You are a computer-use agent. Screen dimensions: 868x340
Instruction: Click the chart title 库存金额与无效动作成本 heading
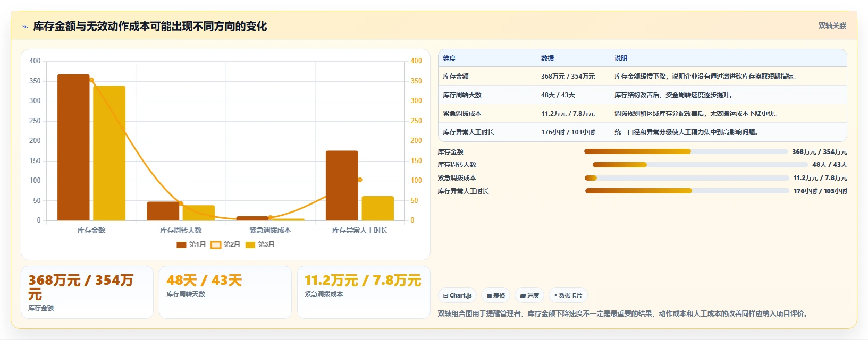[150, 27]
